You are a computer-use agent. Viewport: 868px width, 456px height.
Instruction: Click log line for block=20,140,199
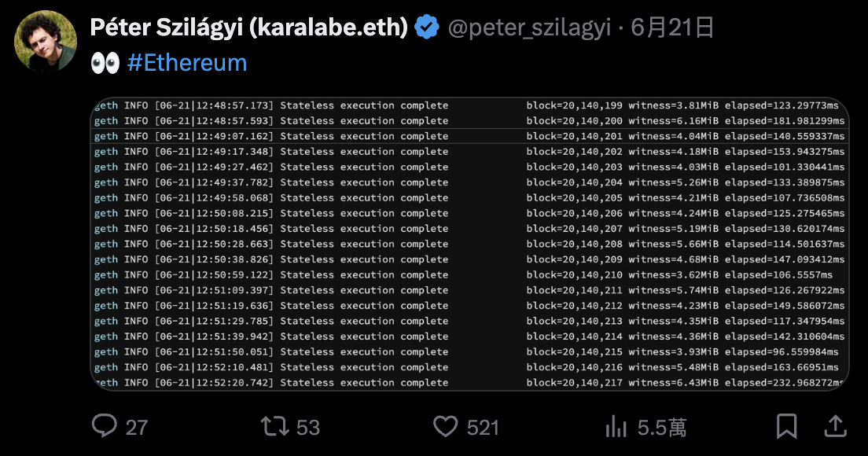click(x=469, y=105)
